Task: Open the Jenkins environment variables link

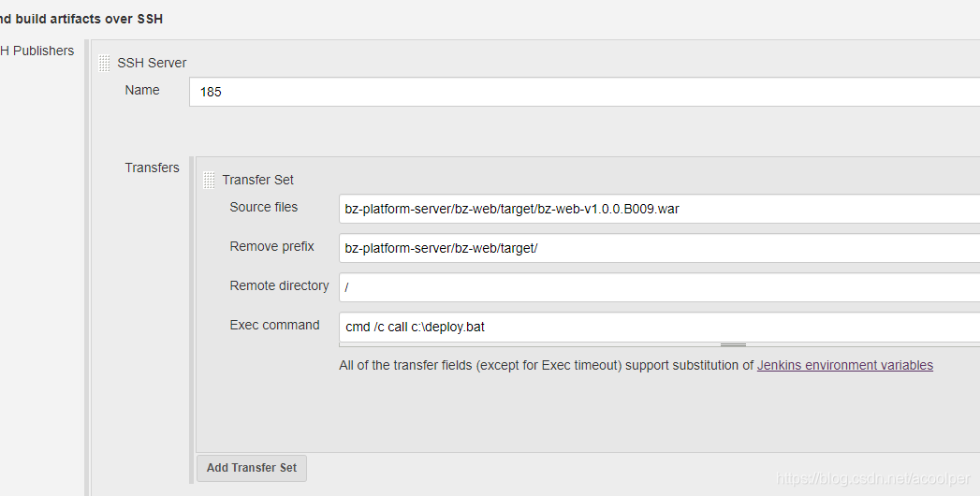Action: click(x=845, y=365)
